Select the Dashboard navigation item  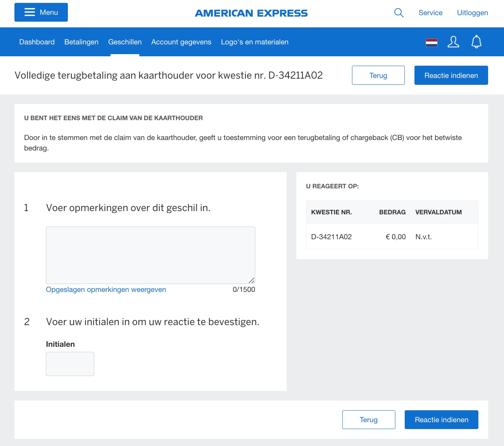(37, 42)
